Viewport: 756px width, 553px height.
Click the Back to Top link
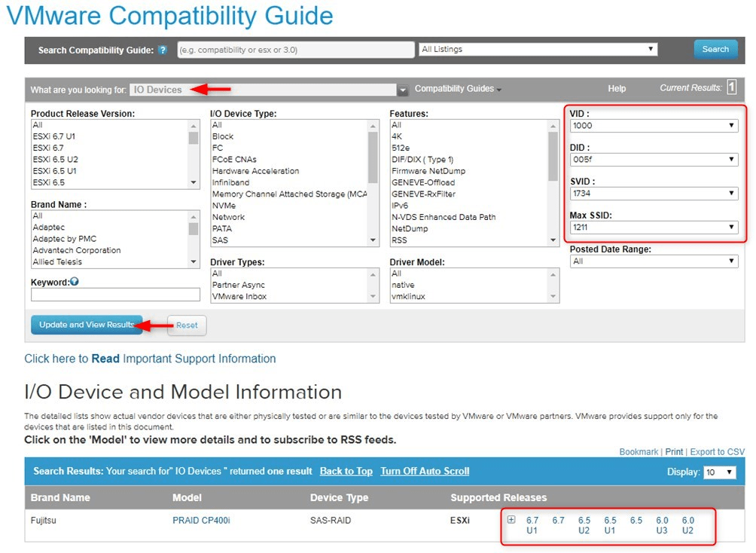[346, 472]
